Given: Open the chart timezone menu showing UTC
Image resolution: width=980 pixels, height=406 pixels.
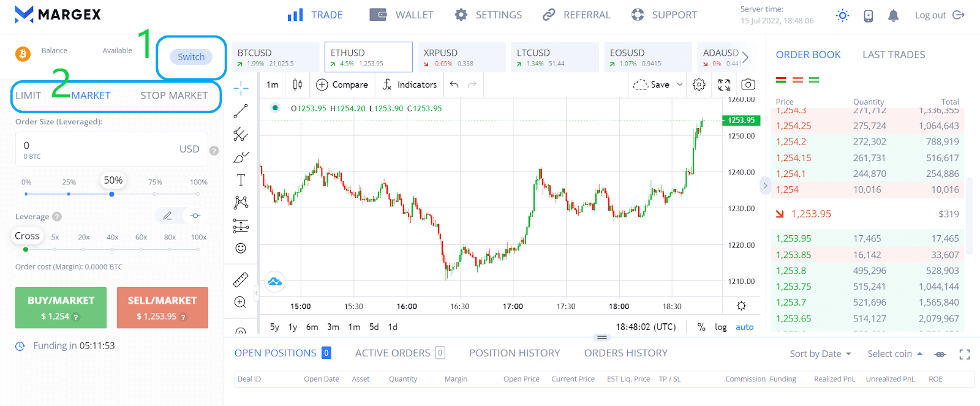Looking at the screenshot, I should click(x=646, y=327).
